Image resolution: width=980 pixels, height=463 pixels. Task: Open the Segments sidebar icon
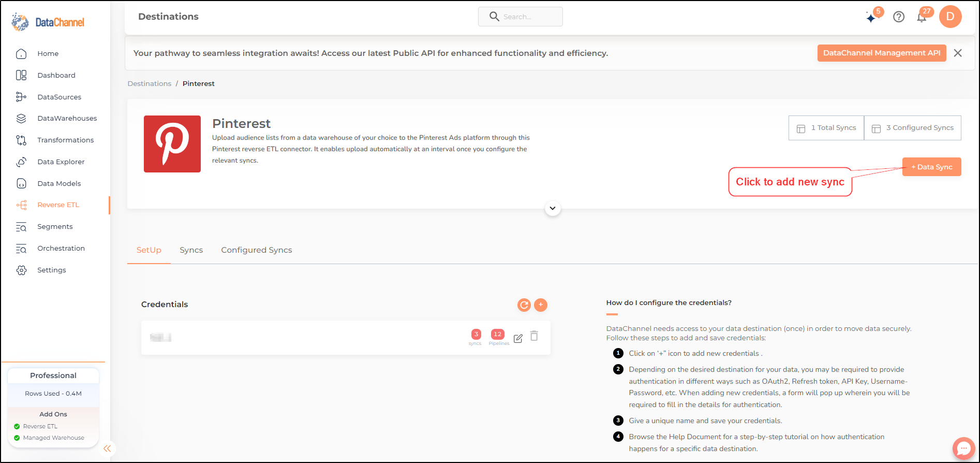pyautogui.click(x=21, y=227)
